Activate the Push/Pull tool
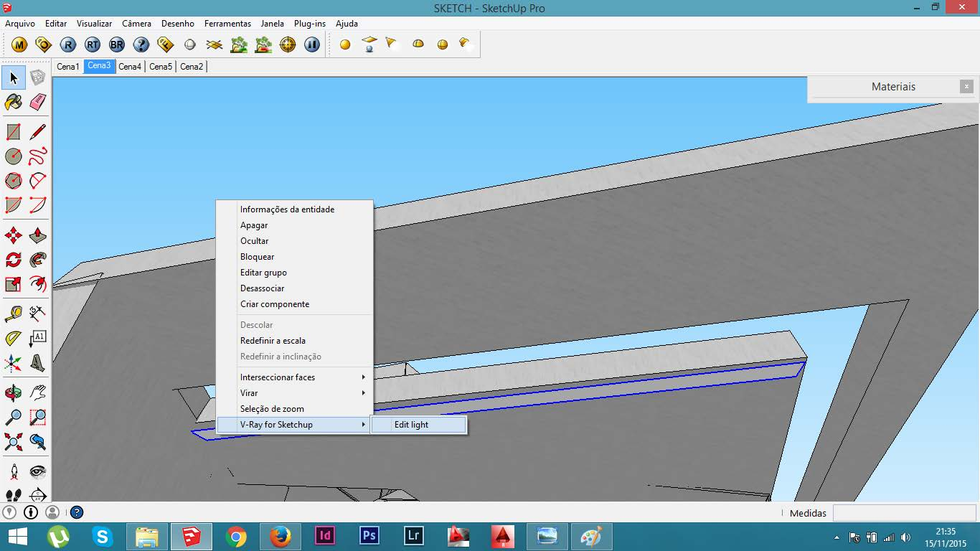 38,235
